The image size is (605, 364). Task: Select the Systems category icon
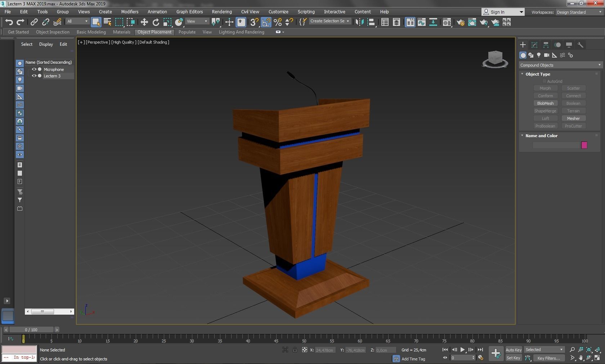[570, 55]
